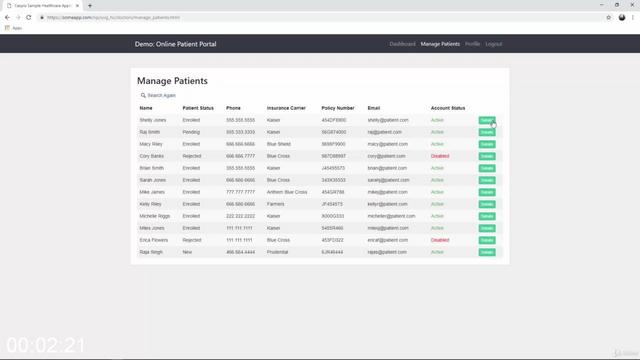
Task: Click the Anthem Blue Cross carrier cell
Action: (x=287, y=192)
